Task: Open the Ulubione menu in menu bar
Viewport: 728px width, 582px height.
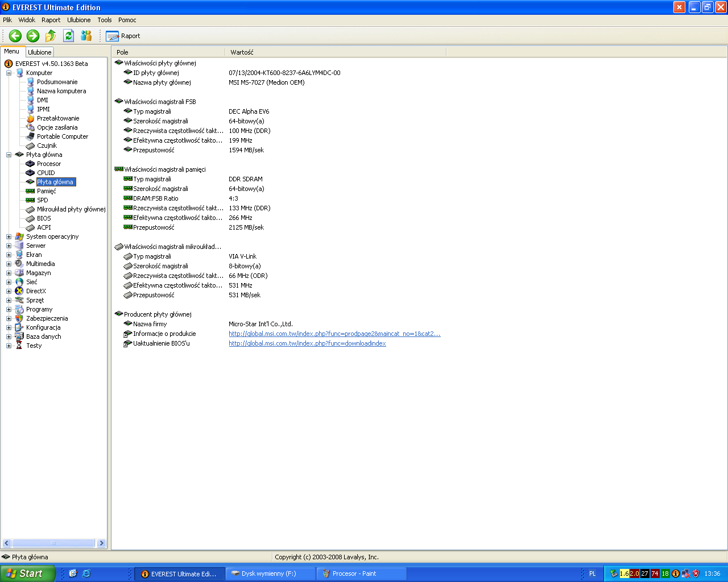Action: point(79,20)
